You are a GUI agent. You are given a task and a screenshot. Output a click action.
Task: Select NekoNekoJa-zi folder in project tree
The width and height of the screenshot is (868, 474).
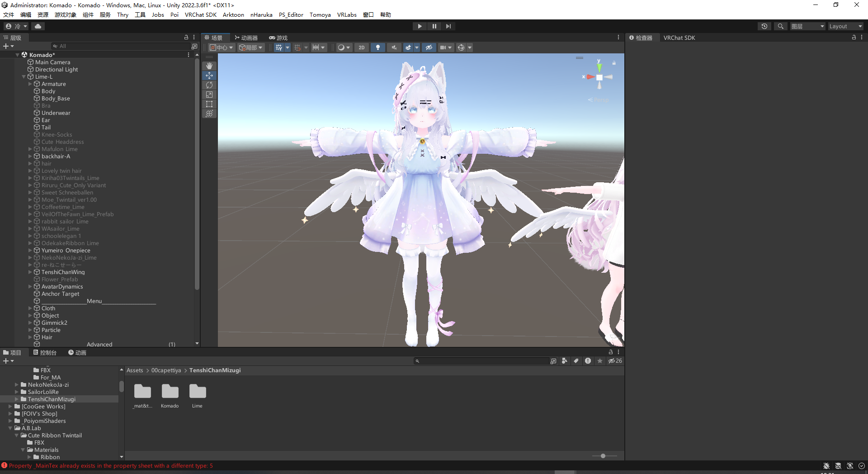[x=48, y=385]
